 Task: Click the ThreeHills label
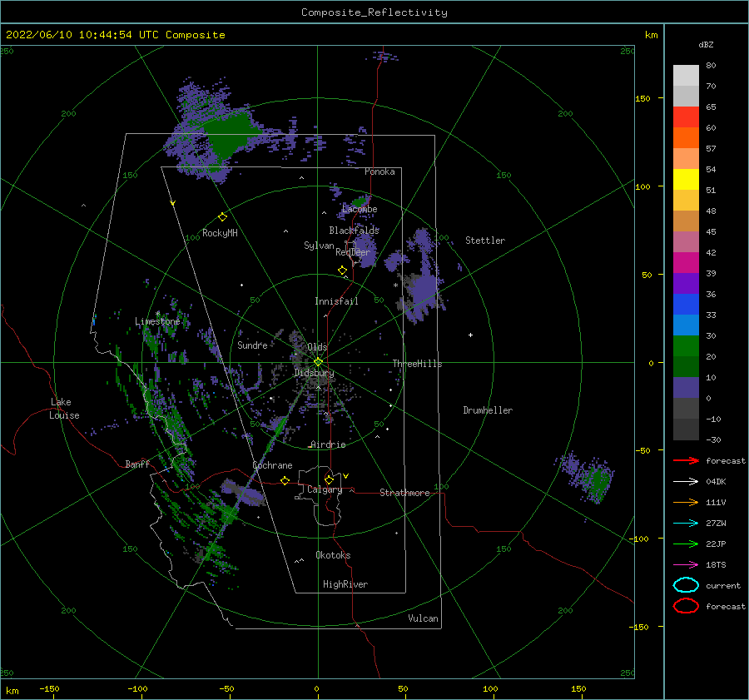tap(417, 364)
